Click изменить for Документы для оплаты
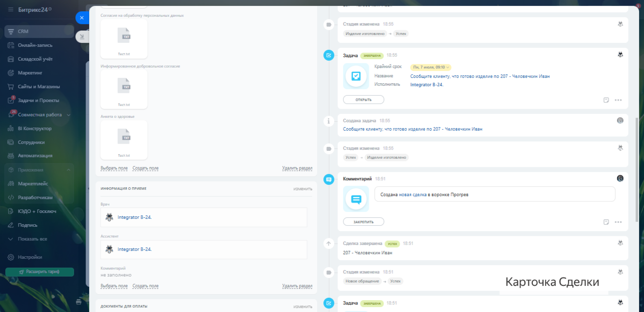This screenshot has width=644, height=312. (303, 306)
